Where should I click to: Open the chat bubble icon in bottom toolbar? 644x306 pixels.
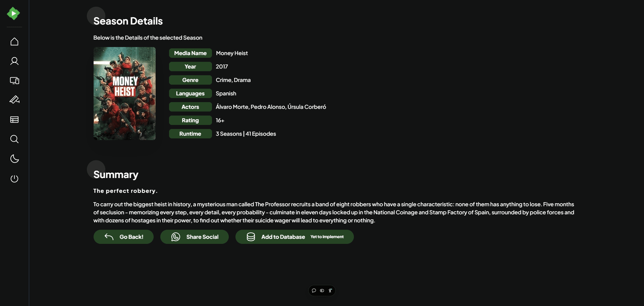tap(314, 291)
